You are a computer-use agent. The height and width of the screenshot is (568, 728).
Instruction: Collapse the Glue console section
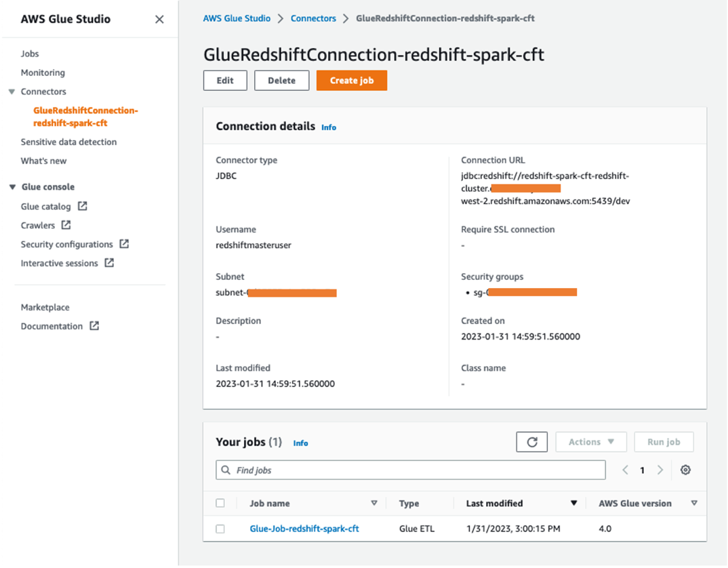pyautogui.click(x=12, y=186)
